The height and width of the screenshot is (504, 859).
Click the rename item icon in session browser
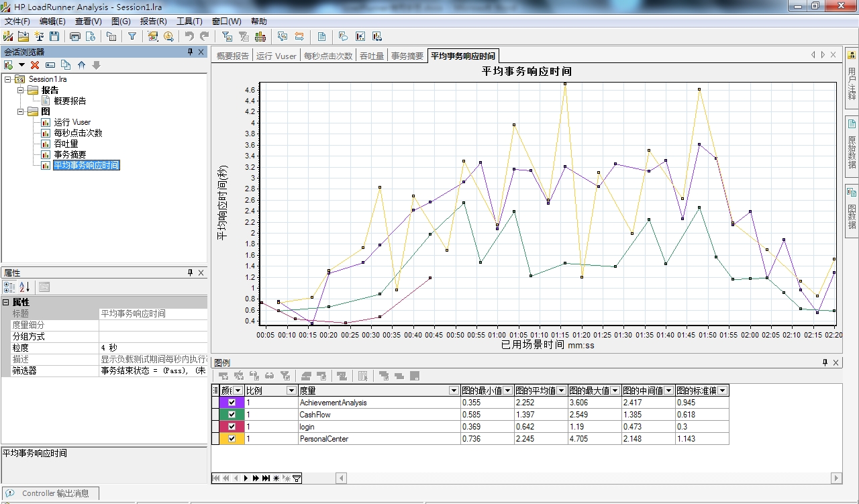(50, 65)
